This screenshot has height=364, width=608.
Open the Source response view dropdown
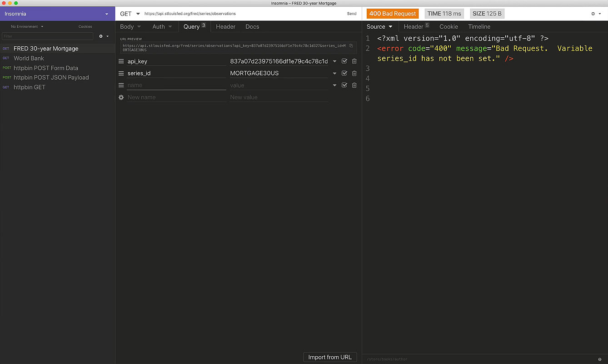point(379,27)
